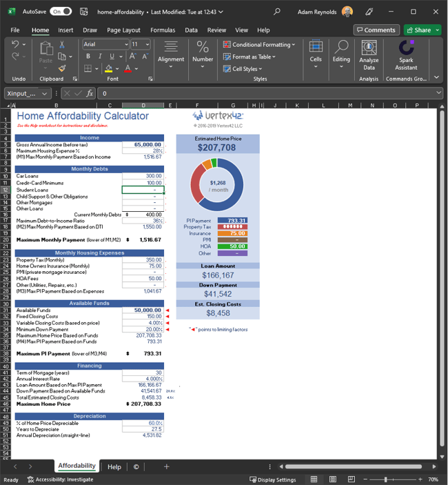Open the File menu

pos(15,30)
